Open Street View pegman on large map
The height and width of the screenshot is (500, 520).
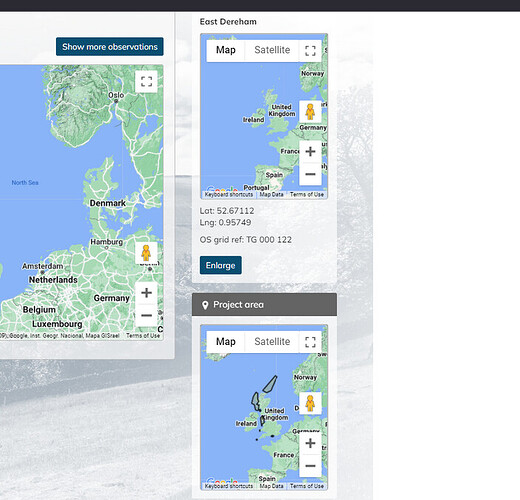coord(146,253)
